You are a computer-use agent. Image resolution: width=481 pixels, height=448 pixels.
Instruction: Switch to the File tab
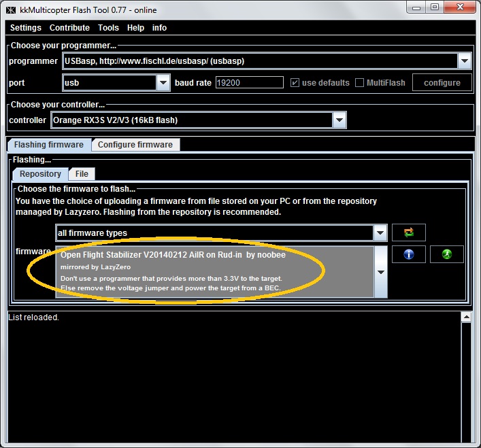point(82,174)
